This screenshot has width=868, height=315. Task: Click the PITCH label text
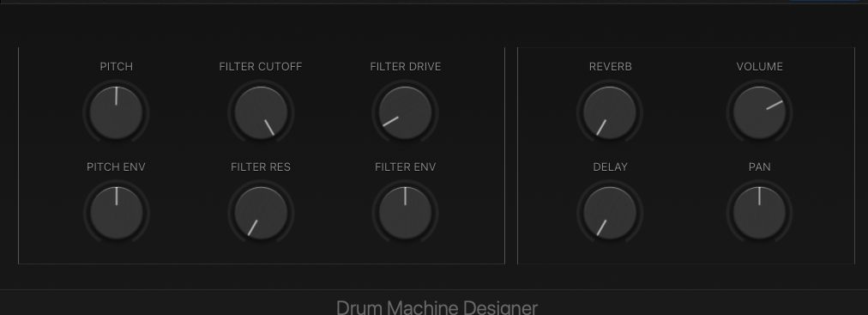(117, 66)
